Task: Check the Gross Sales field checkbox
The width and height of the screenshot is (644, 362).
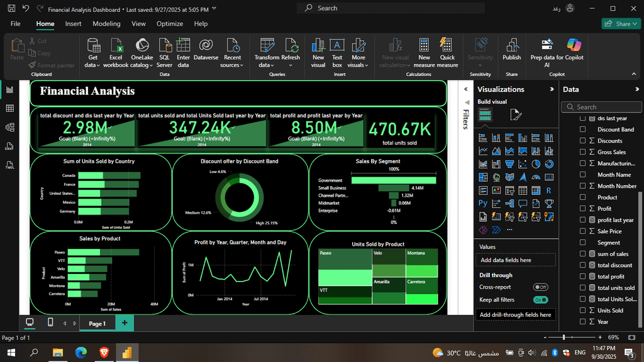Action: [x=582, y=152]
